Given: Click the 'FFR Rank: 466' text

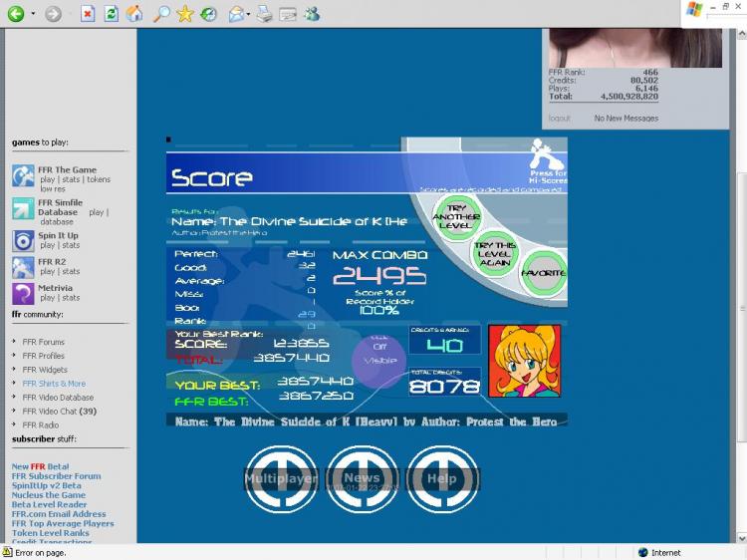Looking at the screenshot, I should [604, 72].
